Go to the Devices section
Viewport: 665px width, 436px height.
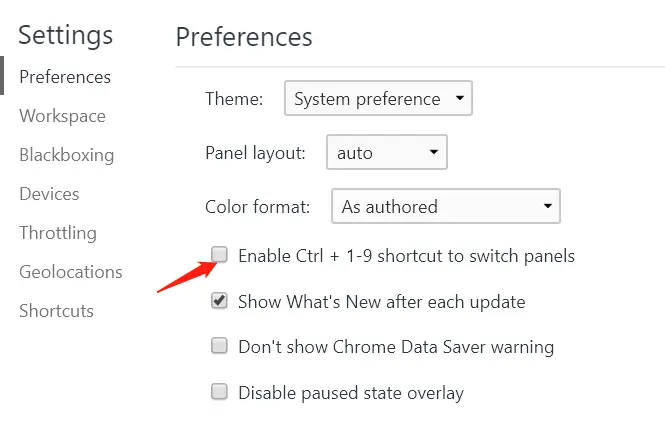(49, 194)
